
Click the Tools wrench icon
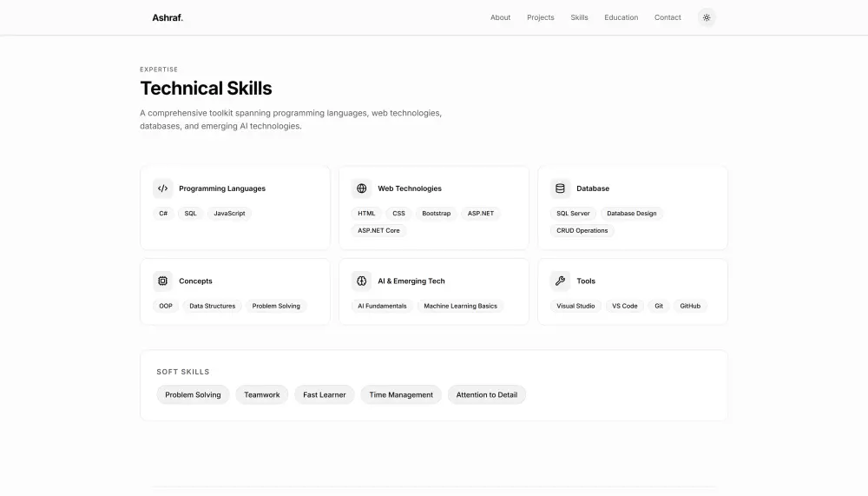[560, 281]
